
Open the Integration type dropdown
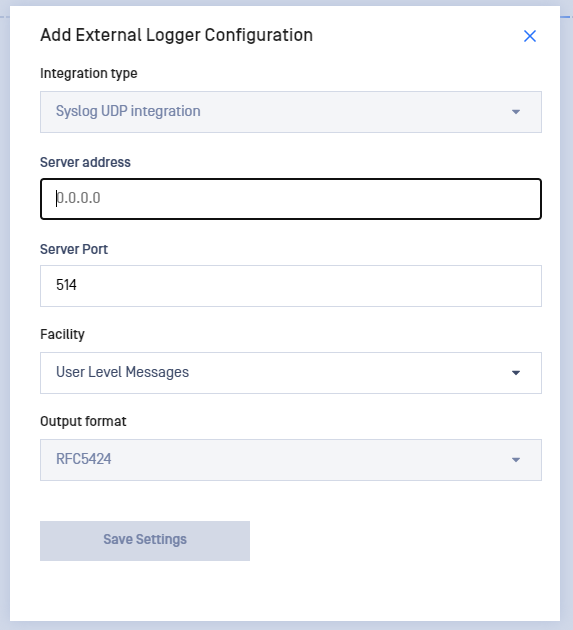[x=291, y=112]
